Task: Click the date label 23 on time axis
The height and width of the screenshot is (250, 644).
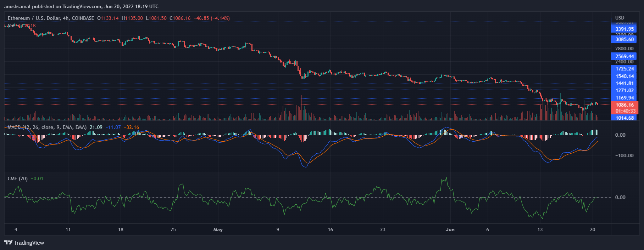Action: [x=383, y=229]
